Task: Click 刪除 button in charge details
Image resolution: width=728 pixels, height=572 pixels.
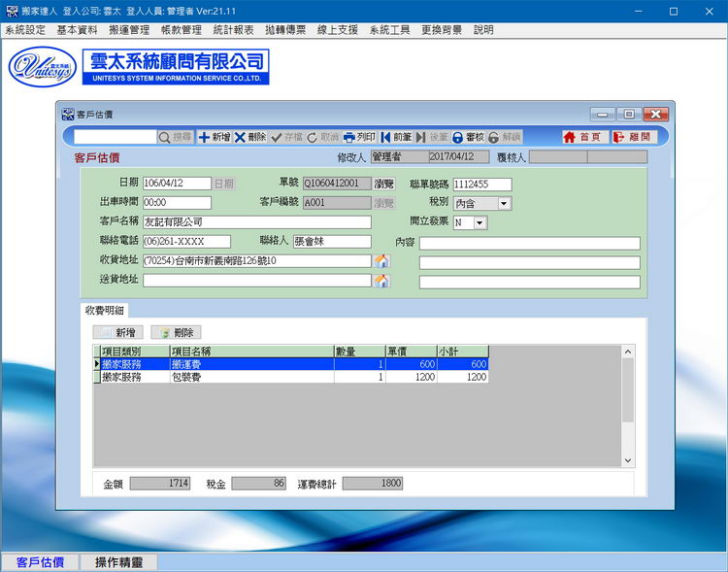Action: point(175,332)
